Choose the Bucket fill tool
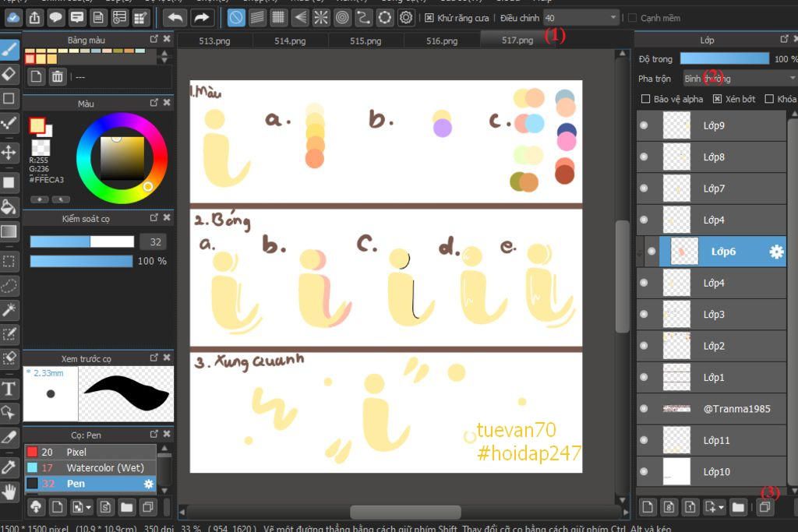The width and height of the screenshot is (798, 532). click(x=9, y=207)
